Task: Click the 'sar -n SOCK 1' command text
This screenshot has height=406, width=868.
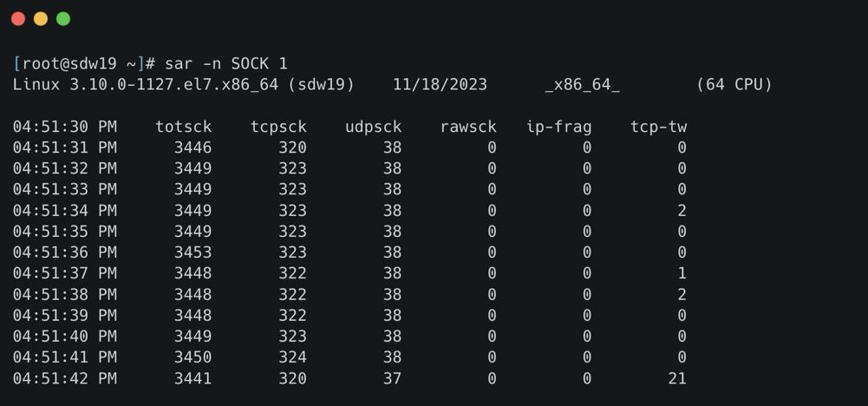Action: point(225,64)
